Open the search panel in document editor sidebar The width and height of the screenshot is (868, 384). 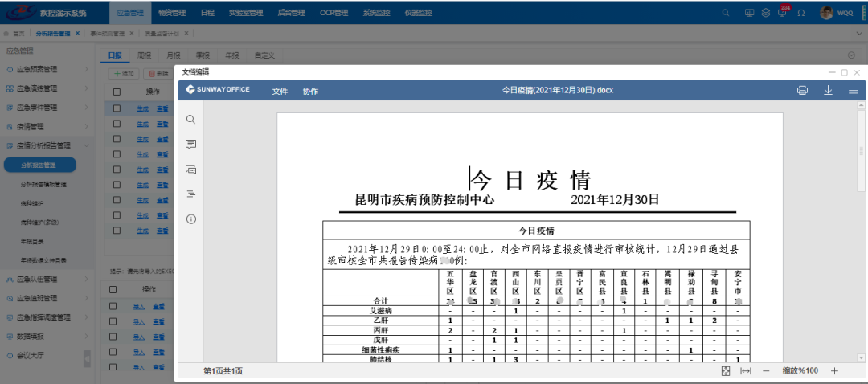pyautogui.click(x=190, y=120)
